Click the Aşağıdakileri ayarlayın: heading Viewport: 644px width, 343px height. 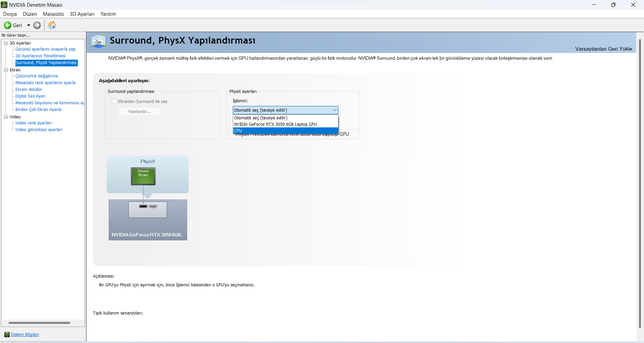124,81
